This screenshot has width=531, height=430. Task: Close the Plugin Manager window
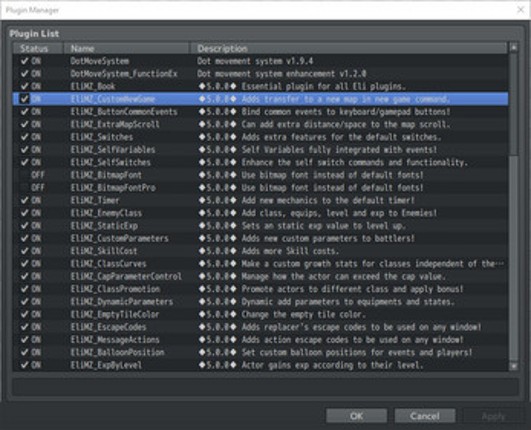pos(521,10)
